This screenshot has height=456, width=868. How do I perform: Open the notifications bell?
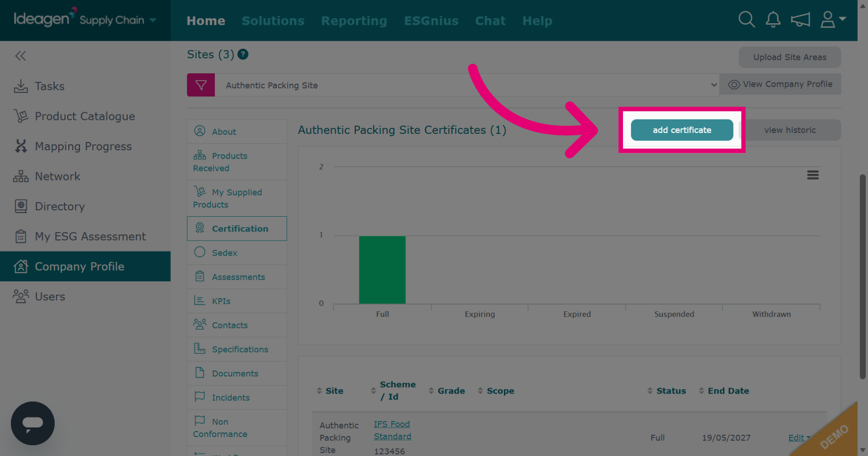[773, 19]
